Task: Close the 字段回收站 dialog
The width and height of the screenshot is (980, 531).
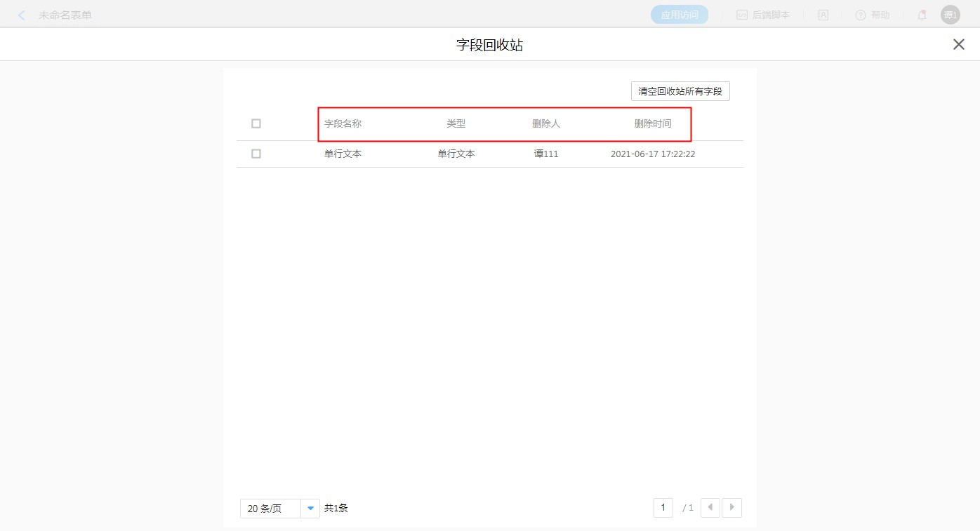Action: [x=958, y=45]
